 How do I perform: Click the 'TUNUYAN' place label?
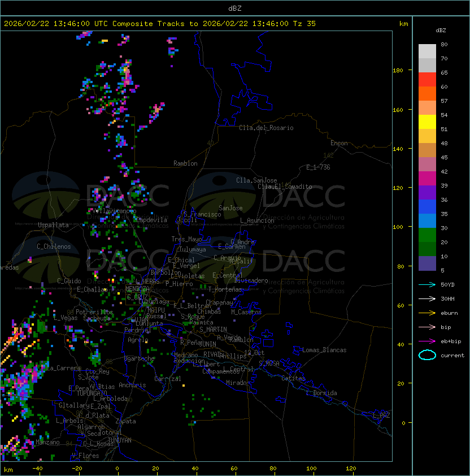tap(120, 440)
